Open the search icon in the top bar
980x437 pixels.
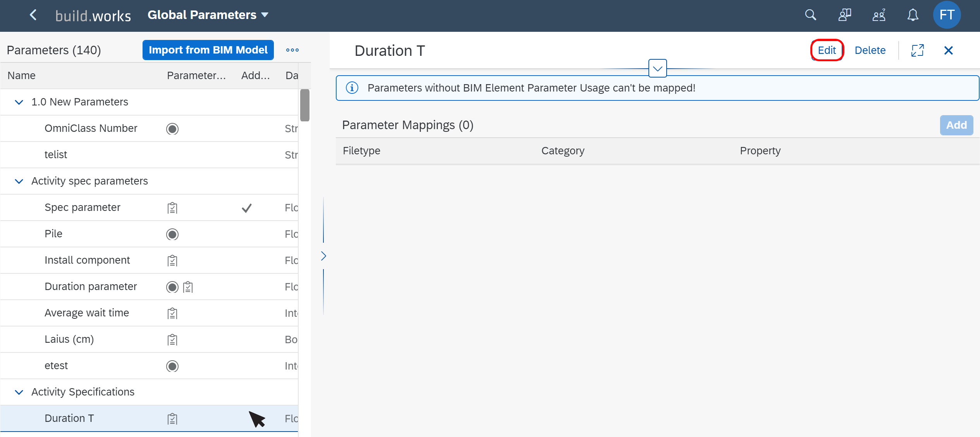click(x=810, y=15)
